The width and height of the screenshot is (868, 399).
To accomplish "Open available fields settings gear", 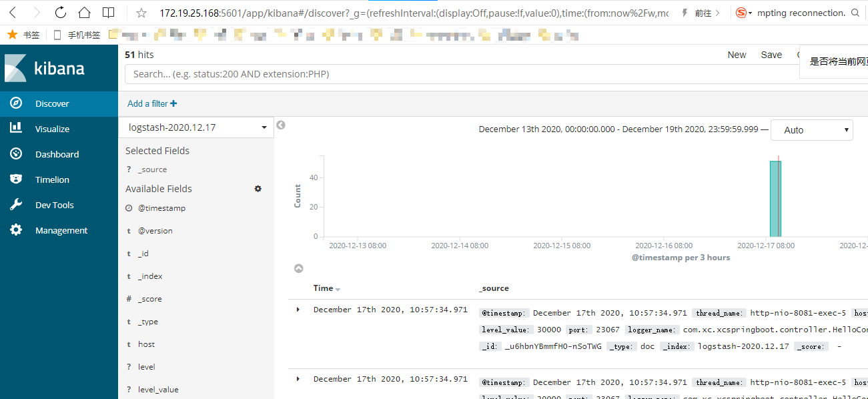I will tap(258, 189).
